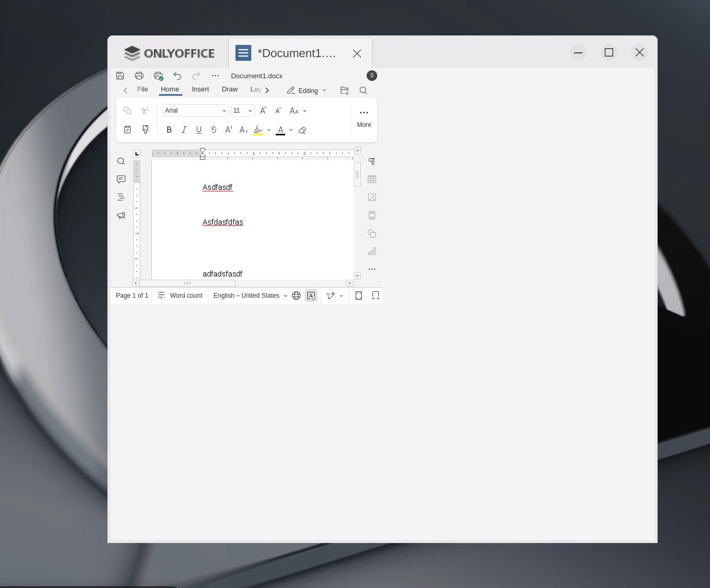Open the File tab

(142, 89)
